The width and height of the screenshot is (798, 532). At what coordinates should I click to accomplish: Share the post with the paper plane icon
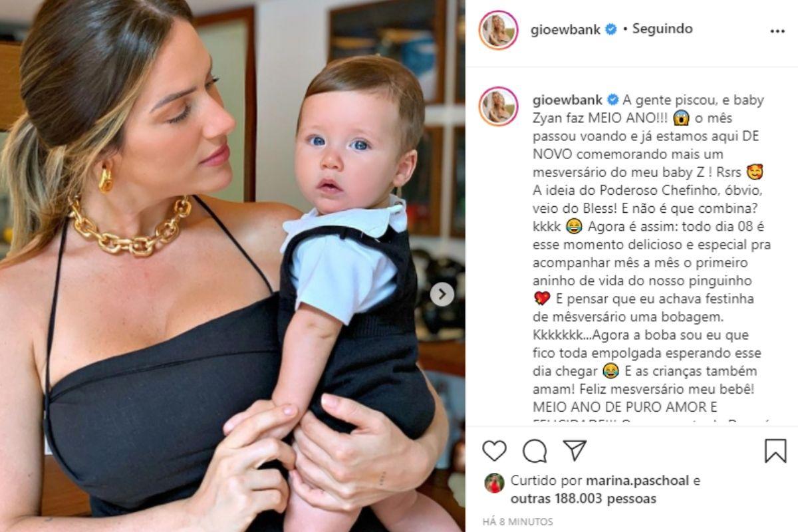pyautogui.click(x=575, y=450)
